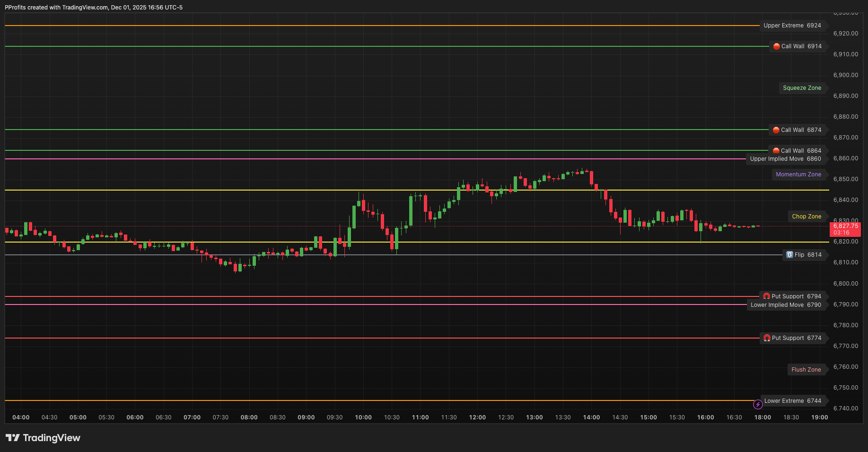This screenshot has height=452, width=868.
Task: Click the 6,900.00 value on the price scale
Action: [x=845, y=75]
